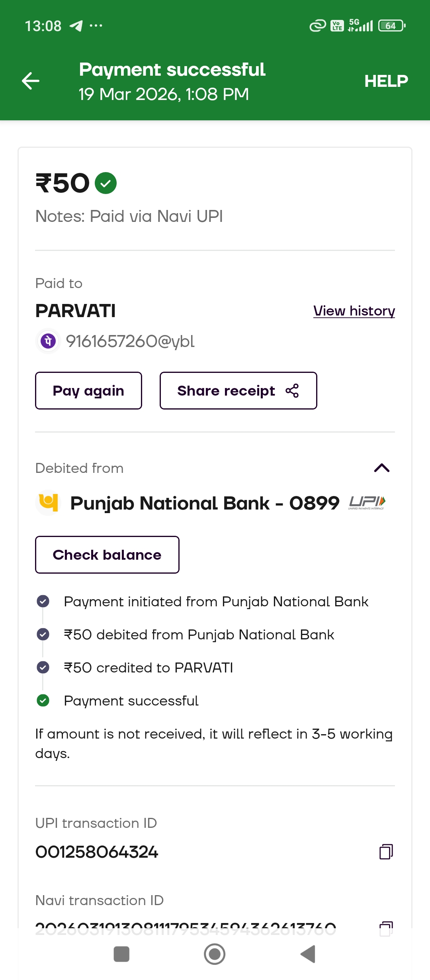Tap the Android recent apps square button
430x980 pixels.
[x=121, y=954]
